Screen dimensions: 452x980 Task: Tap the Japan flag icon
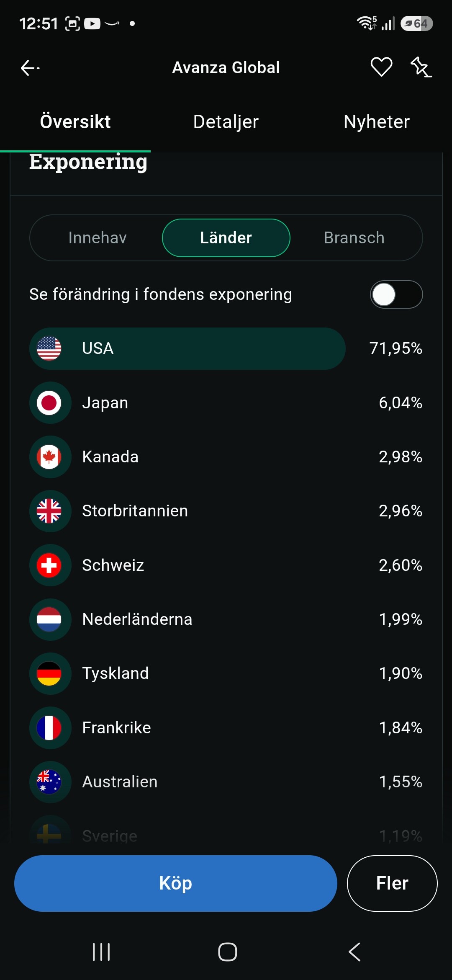coord(49,403)
